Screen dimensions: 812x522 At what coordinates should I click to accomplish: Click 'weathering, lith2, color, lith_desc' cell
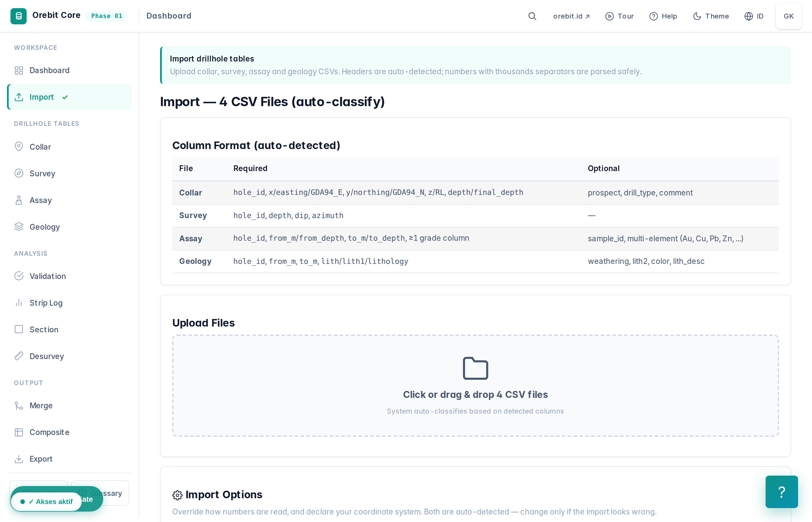coord(646,261)
